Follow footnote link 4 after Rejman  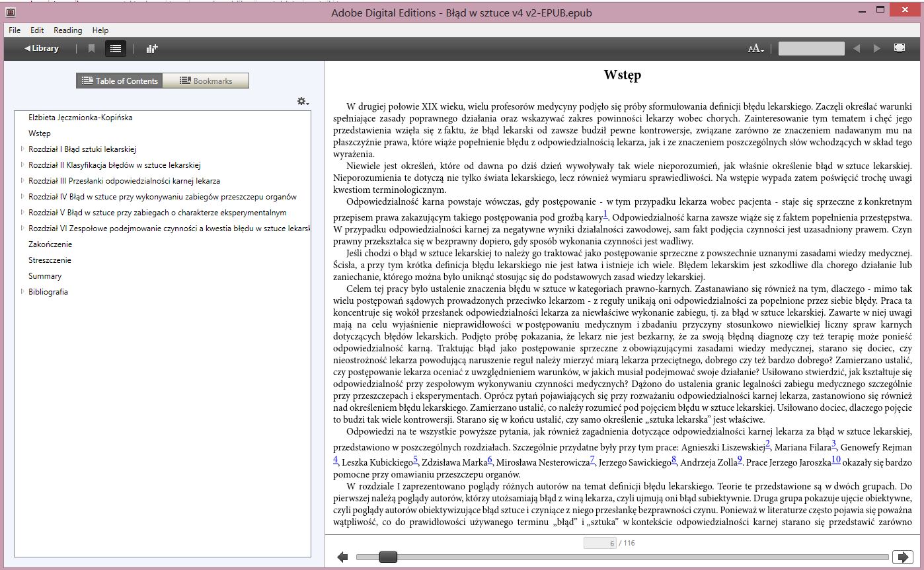(x=336, y=460)
